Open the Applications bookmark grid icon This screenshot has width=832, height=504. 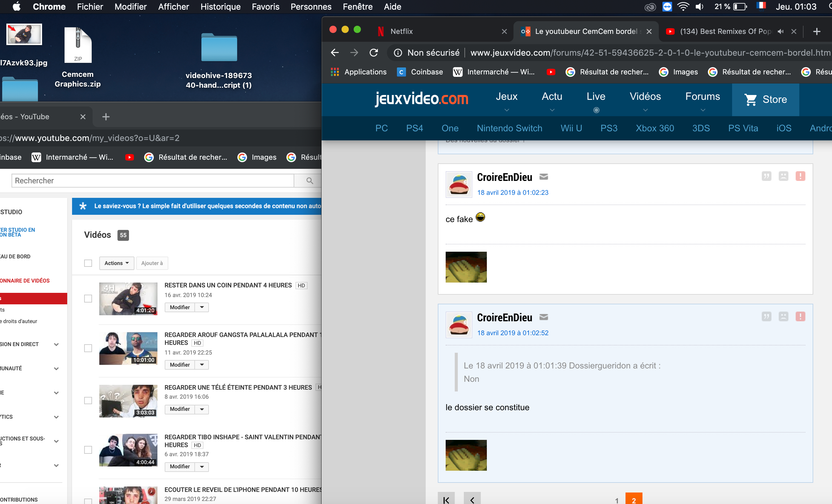pos(335,72)
